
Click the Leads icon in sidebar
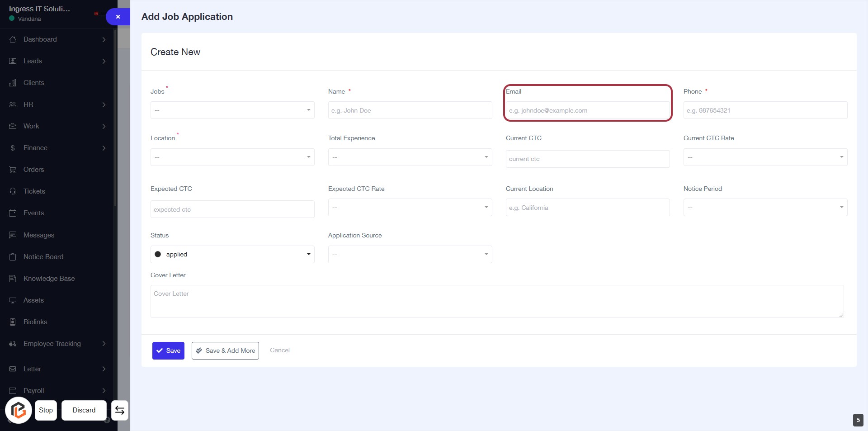(x=13, y=61)
